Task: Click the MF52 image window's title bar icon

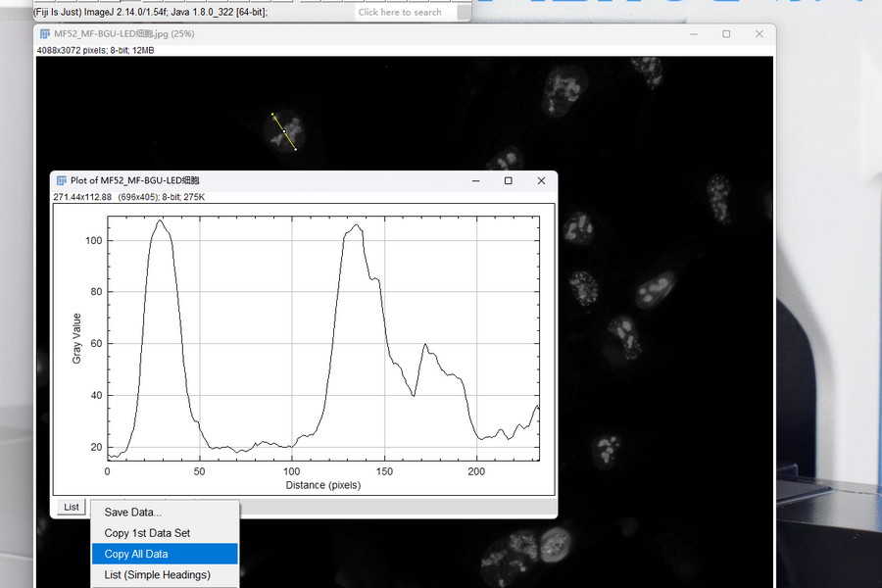Action: (x=45, y=34)
